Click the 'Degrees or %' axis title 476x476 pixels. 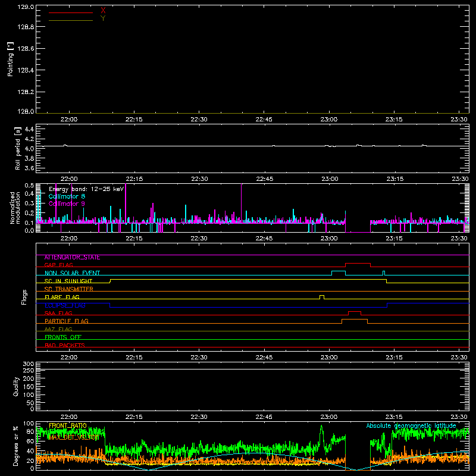(15, 446)
